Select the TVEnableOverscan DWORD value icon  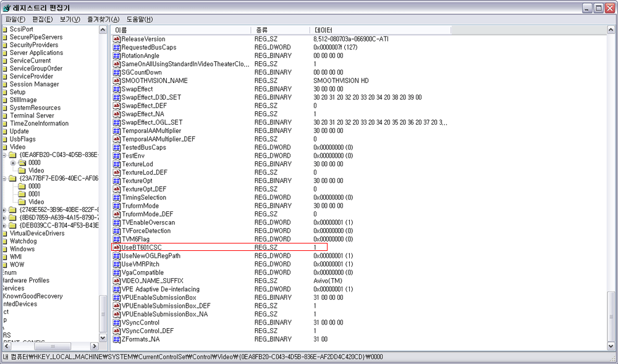116,222
